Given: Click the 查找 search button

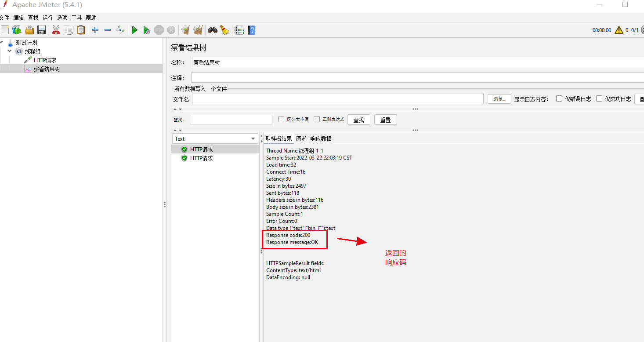Looking at the screenshot, I should [359, 120].
